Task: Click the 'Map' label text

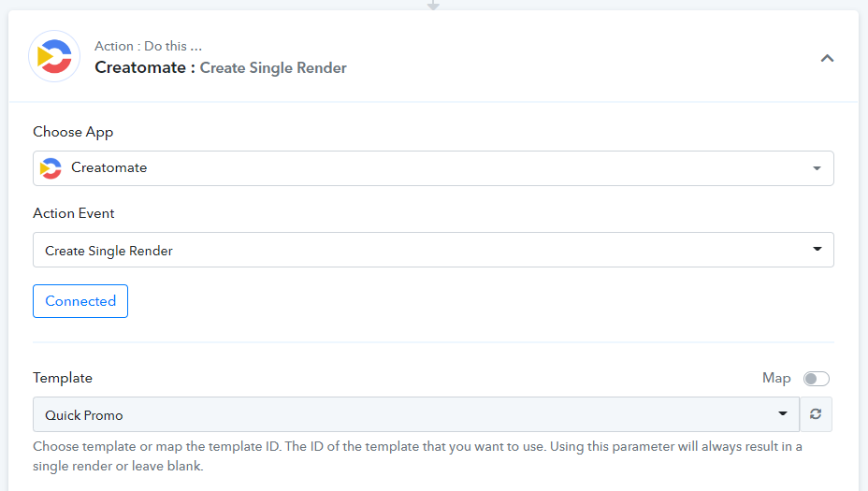Action: point(776,379)
